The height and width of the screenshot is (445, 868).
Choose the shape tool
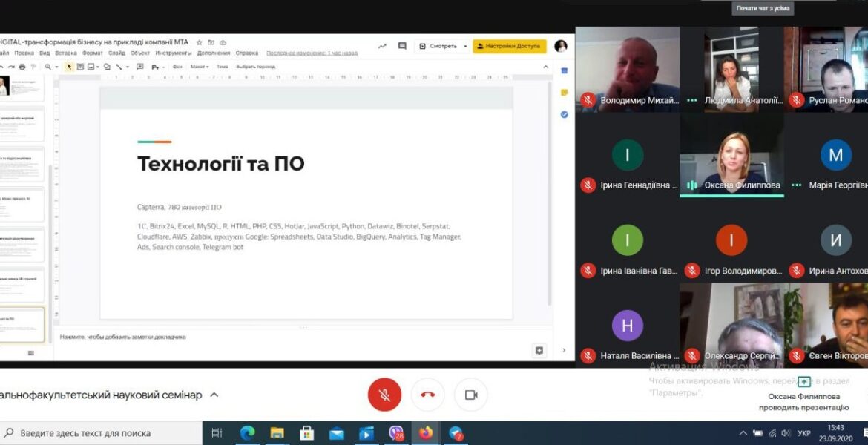coord(107,67)
